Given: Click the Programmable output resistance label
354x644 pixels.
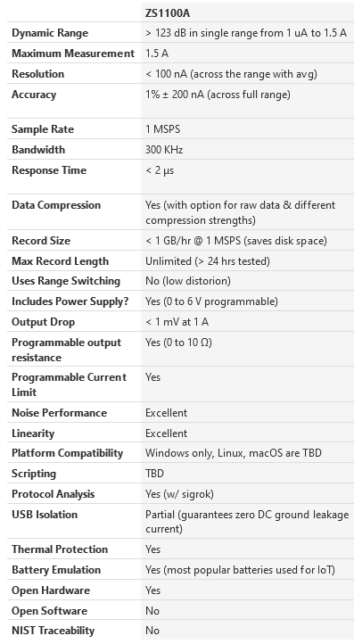Looking at the screenshot, I should click(66, 350).
